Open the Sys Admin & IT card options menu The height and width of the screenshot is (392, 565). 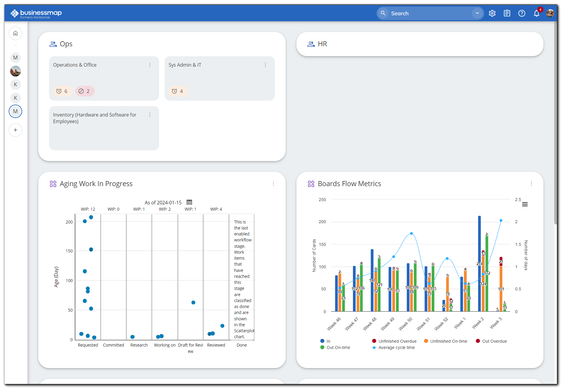click(265, 65)
